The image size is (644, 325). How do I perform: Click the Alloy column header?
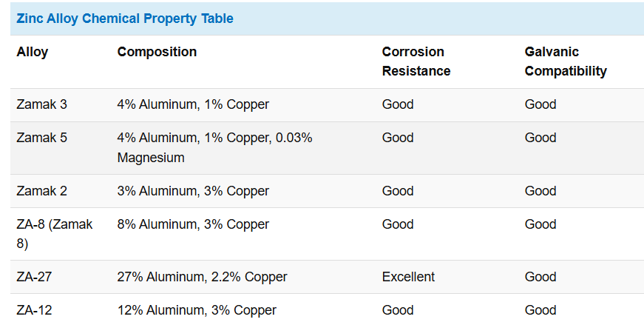pyautogui.click(x=32, y=52)
